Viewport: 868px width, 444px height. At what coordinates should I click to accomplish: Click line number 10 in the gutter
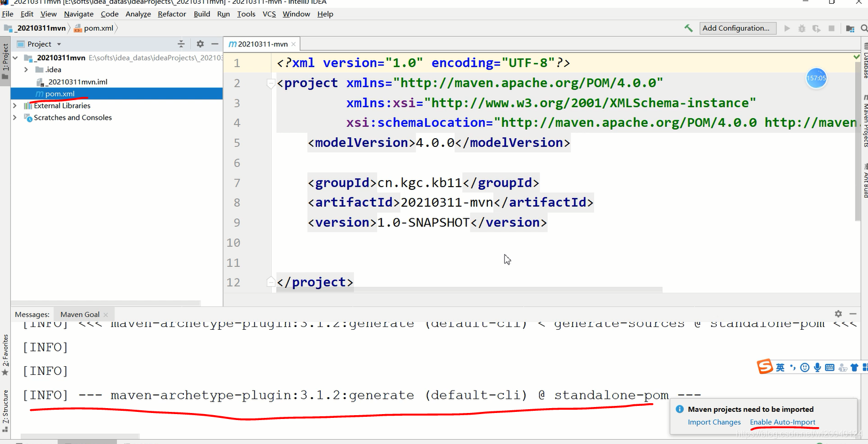coord(233,243)
